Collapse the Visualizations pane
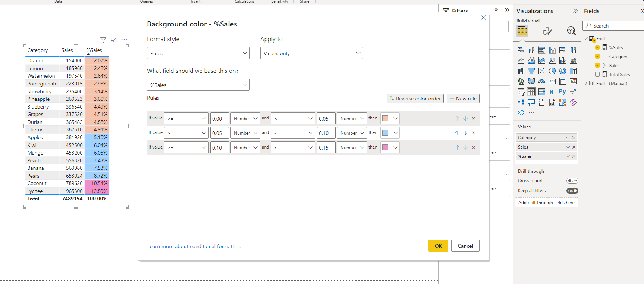 pyautogui.click(x=575, y=11)
